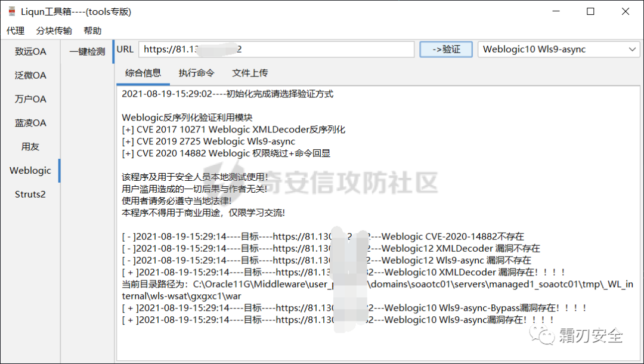Click the CVE 2020 14882 权限绕过 line
644x364 pixels.
(x=226, y=153)
